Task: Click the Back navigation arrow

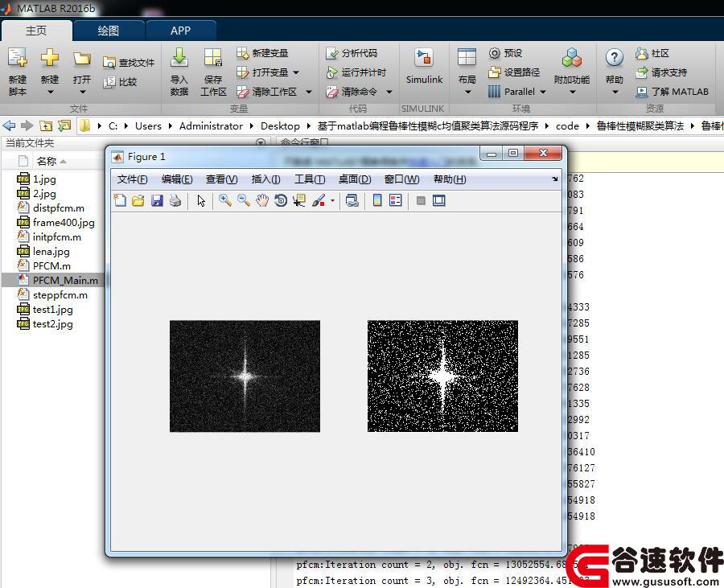Action: pos(9,125)
